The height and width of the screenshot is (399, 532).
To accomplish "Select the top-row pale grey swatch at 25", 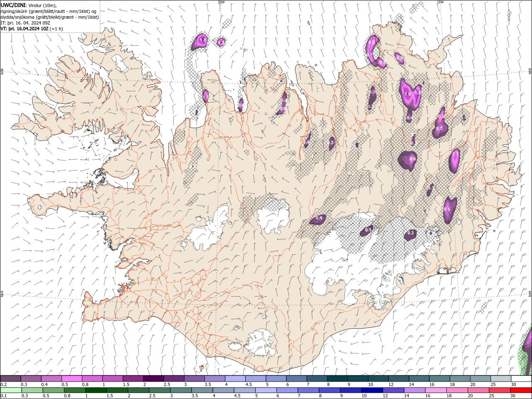I will (x=501, y=379).
